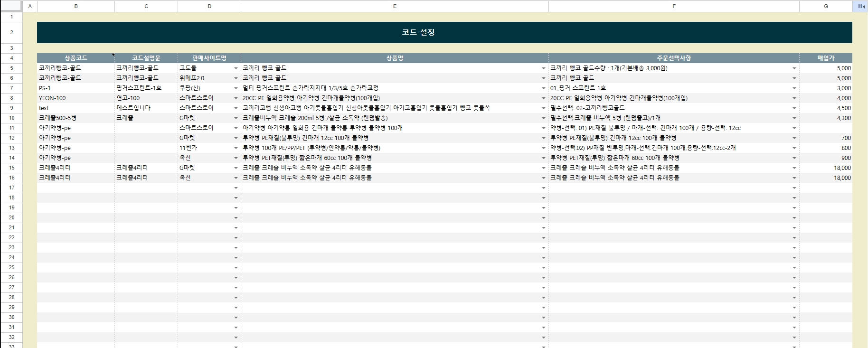The height and width of the screenshot is (348, 868).
Task: Select row 16 header number
Action: (11, 178)
